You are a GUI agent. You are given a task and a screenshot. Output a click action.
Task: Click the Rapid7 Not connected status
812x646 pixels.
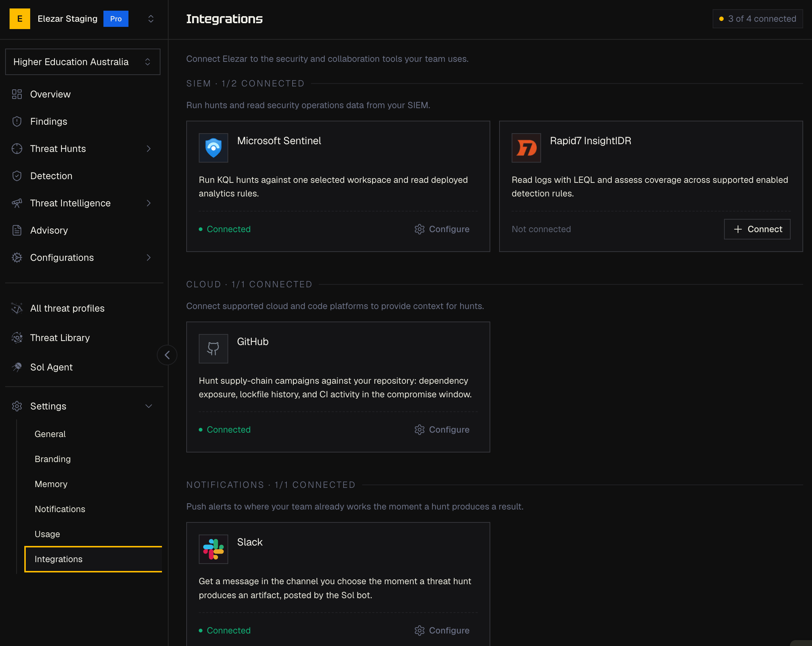click(541, 229)
